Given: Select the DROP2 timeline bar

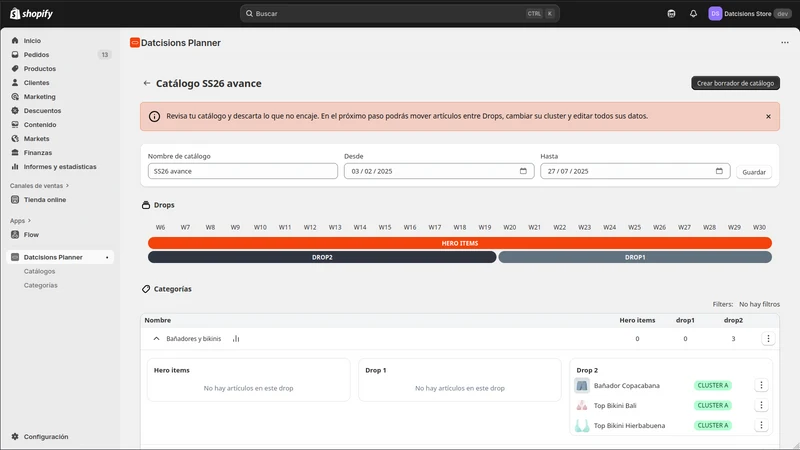Looking at the screenshot, I should [322, 257].
